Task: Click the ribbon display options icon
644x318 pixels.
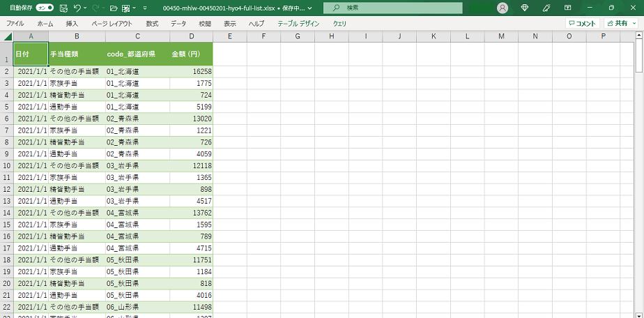Action: click(x=567, y=8)
